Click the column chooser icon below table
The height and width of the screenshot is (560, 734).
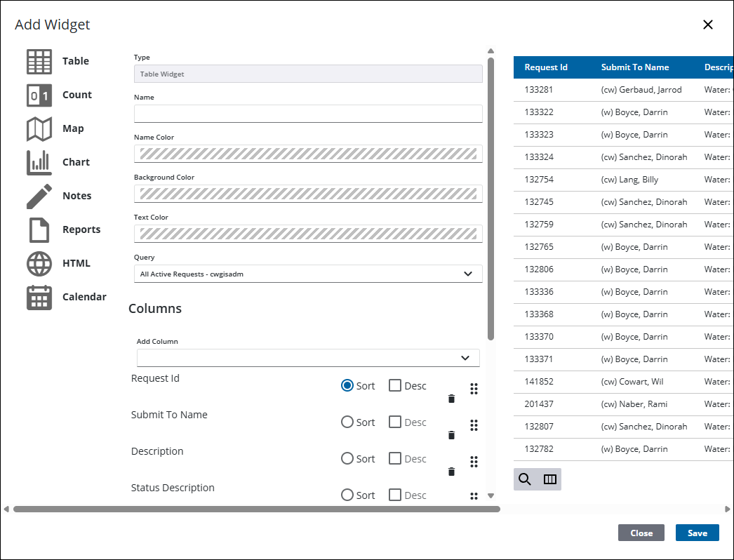pyautogui.click(x=550, y=479)
